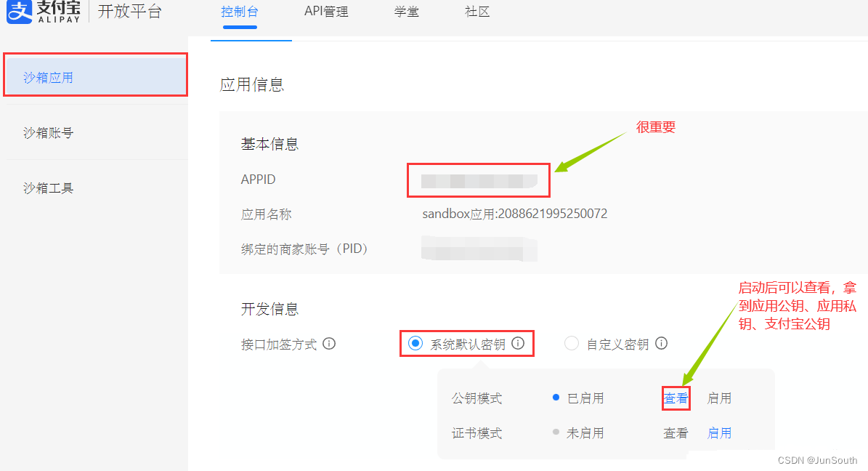Open the API管理 tab

point(326,12)
